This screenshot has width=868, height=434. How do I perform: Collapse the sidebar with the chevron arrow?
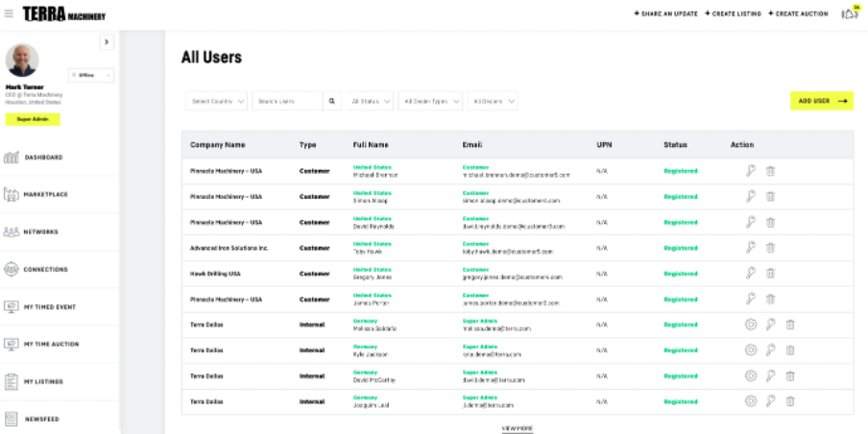pyautogui.click(x=107, y=42)
